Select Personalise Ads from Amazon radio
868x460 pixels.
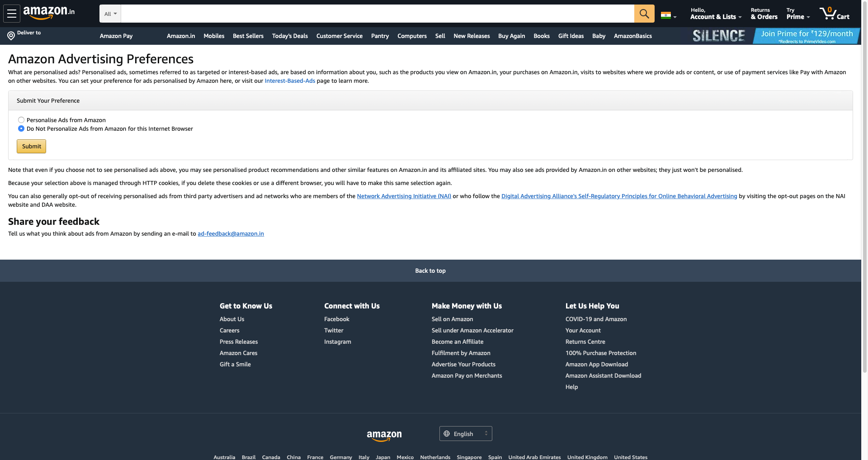tap(21, 120)
